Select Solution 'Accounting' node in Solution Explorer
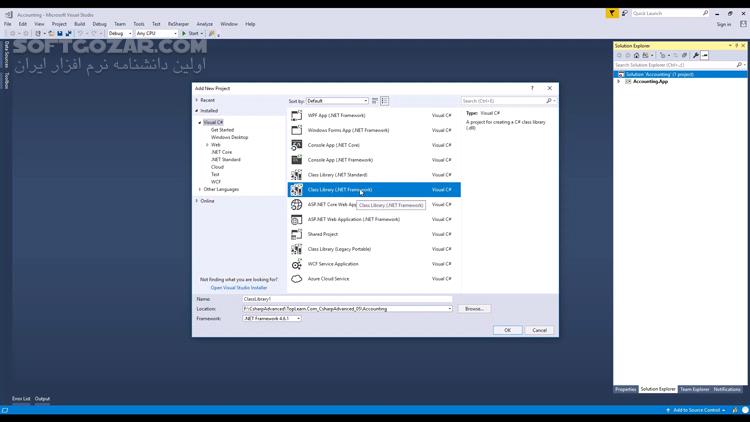The width and height of the screenshot is (750, 422). pos(680,74)
